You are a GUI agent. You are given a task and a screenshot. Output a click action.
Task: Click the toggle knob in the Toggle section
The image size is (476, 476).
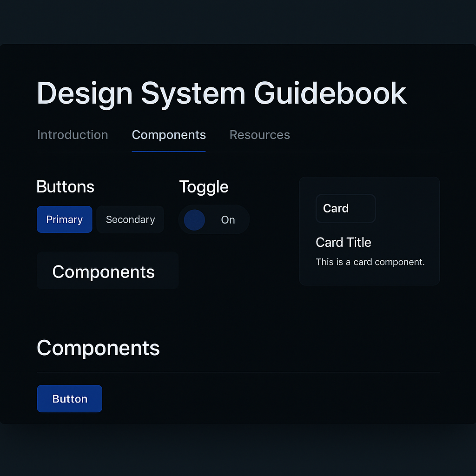pos(194,220)
